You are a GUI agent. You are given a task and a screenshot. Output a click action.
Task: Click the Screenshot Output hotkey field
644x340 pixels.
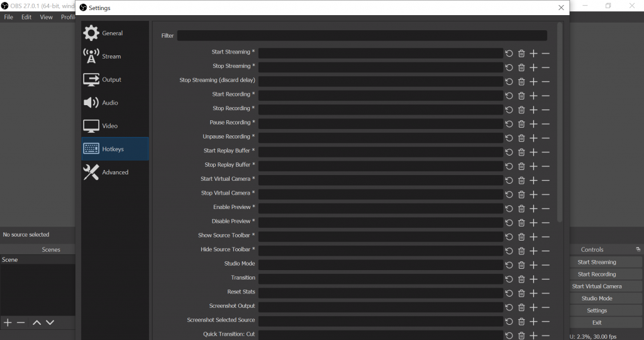[380, 307]
